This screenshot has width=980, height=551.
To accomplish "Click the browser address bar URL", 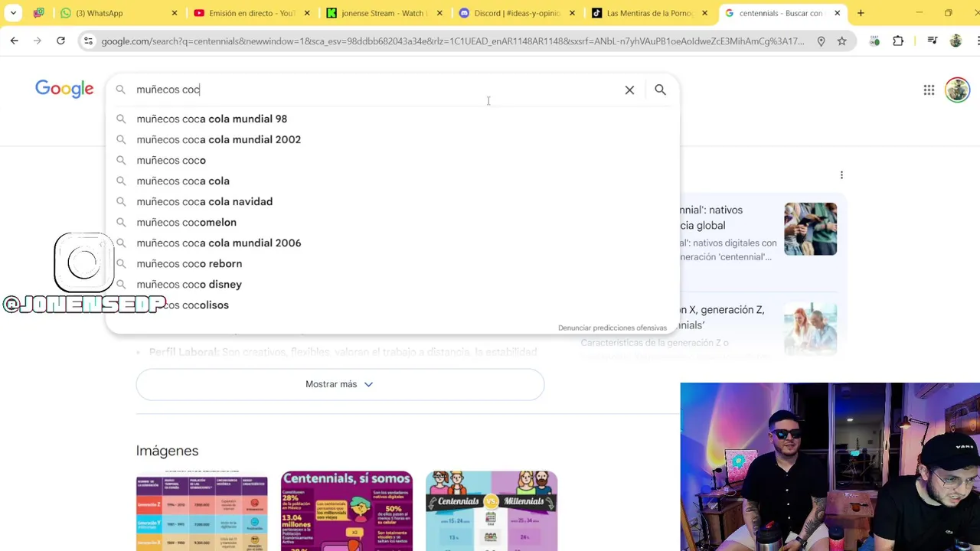I will click(x=452, y=41).
